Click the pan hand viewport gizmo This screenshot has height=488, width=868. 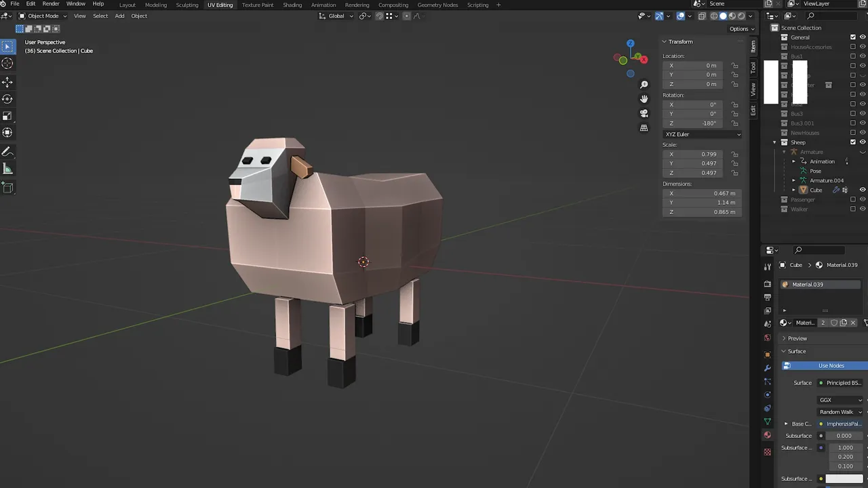(x=644, y=99)
